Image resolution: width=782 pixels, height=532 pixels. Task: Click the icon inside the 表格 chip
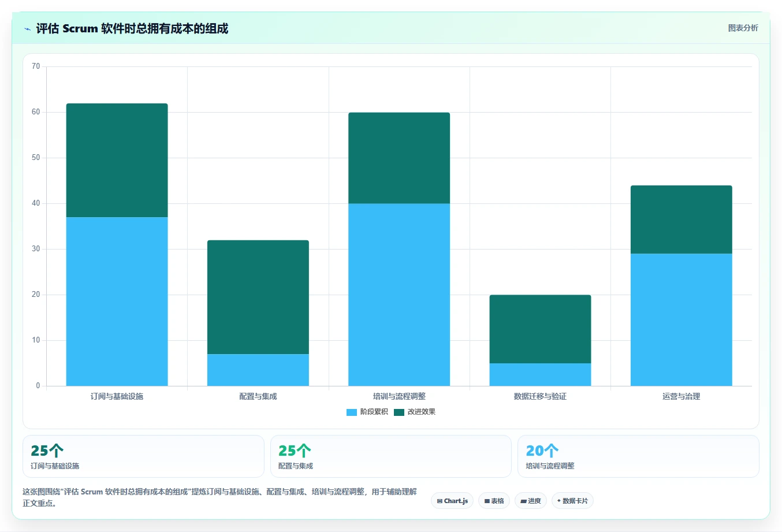pyautogui.click(x=487, y=501)
